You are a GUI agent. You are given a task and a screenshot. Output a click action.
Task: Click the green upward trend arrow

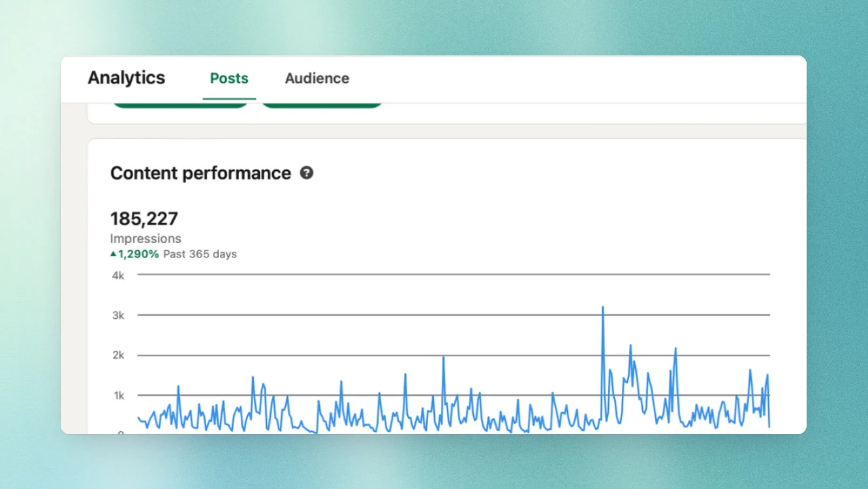(114, 254)
